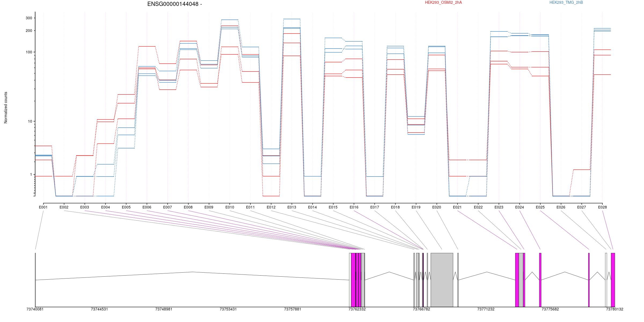Click exon label E014
Viewport: 644px width, 322px height.
coord(312,207)
